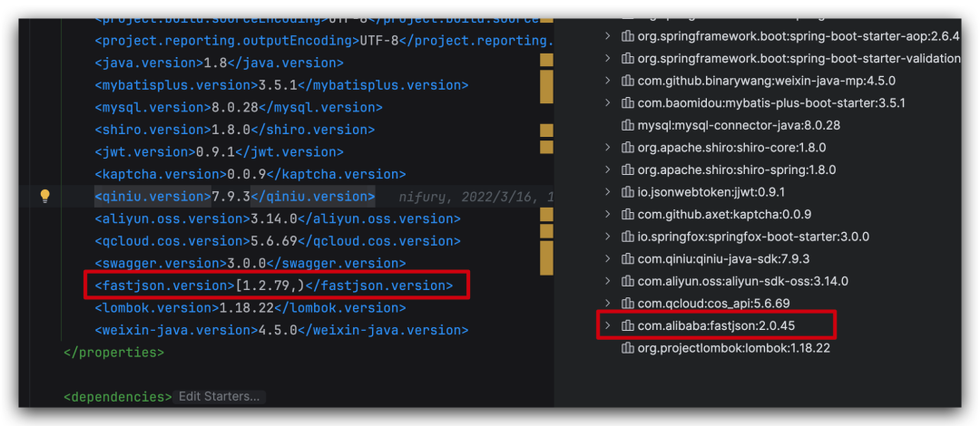Expand the com.qcloud:cos_api:5.6.69 node

pos(607,303)
